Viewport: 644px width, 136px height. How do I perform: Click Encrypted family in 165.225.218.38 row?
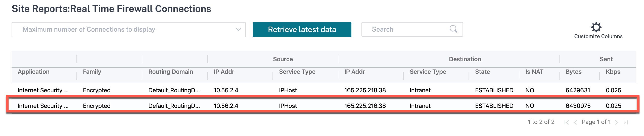tap(97, 90)
